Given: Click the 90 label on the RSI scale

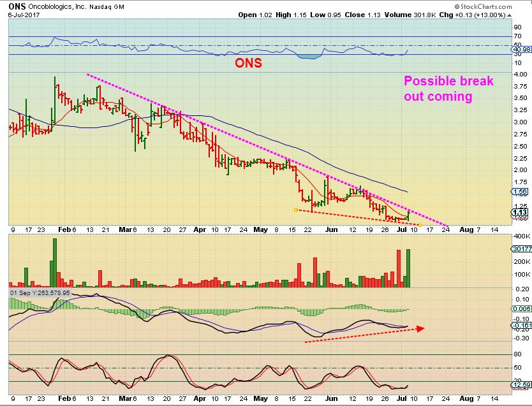Looking at the screenshot, I should 518,27.
